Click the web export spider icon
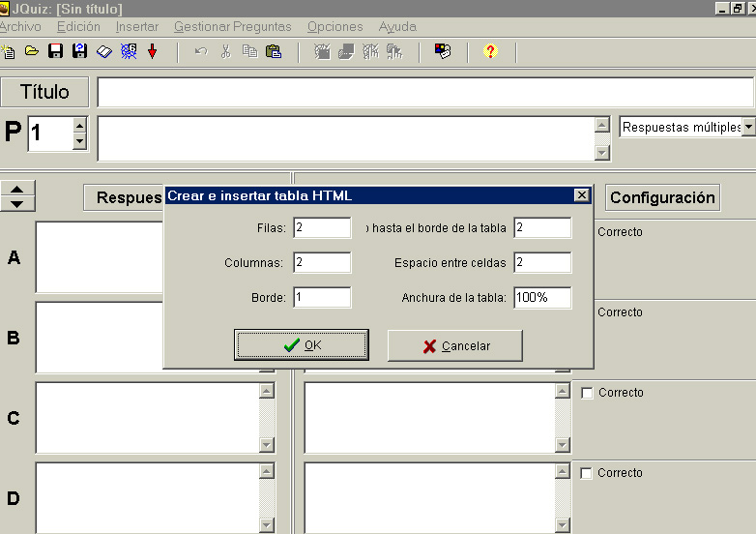Image resolution: width=756 pixels, height=534 pixels. [x=129, y=51]
